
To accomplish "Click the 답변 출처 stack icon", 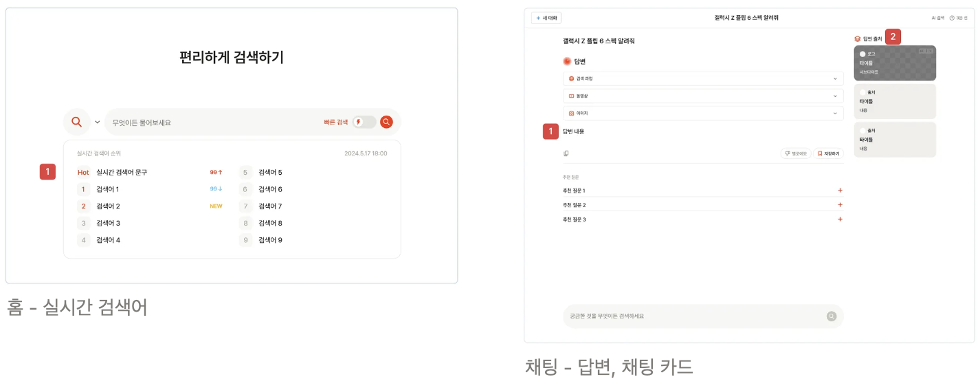I will click(x=857, y=39).
